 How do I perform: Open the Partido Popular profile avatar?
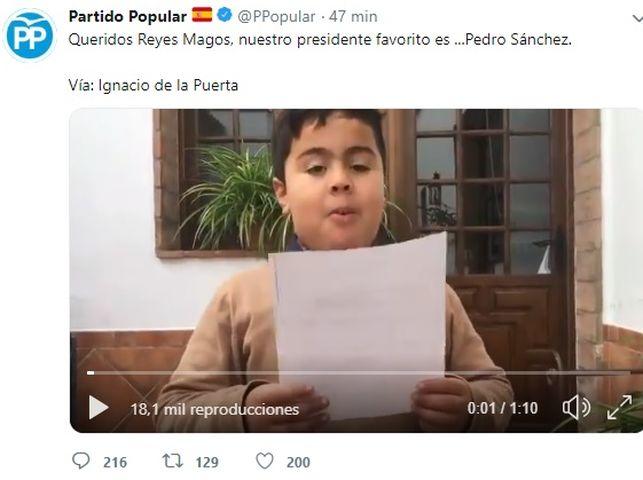point(30,36)
